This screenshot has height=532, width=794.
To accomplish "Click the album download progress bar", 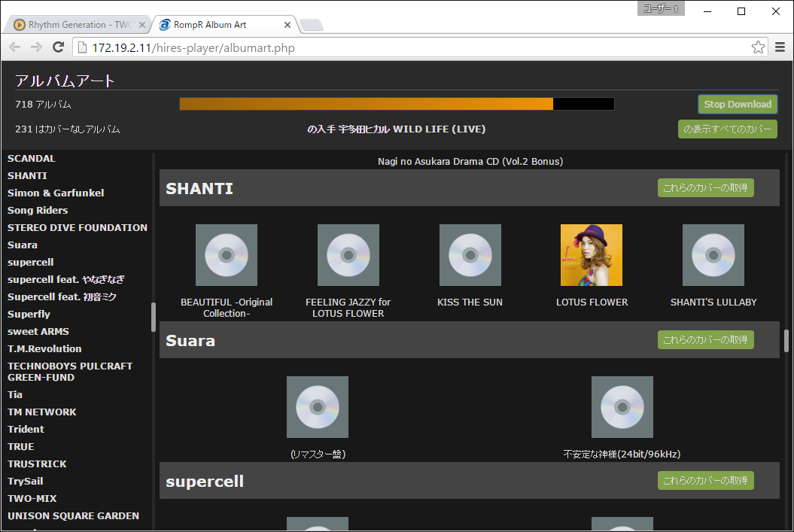I will (x=397, y=104).
